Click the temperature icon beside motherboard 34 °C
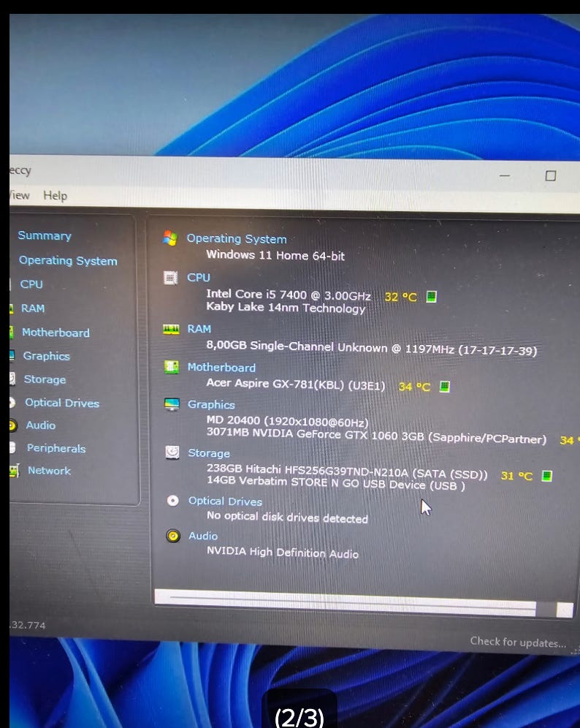580x728 pixels. point(445,386)
